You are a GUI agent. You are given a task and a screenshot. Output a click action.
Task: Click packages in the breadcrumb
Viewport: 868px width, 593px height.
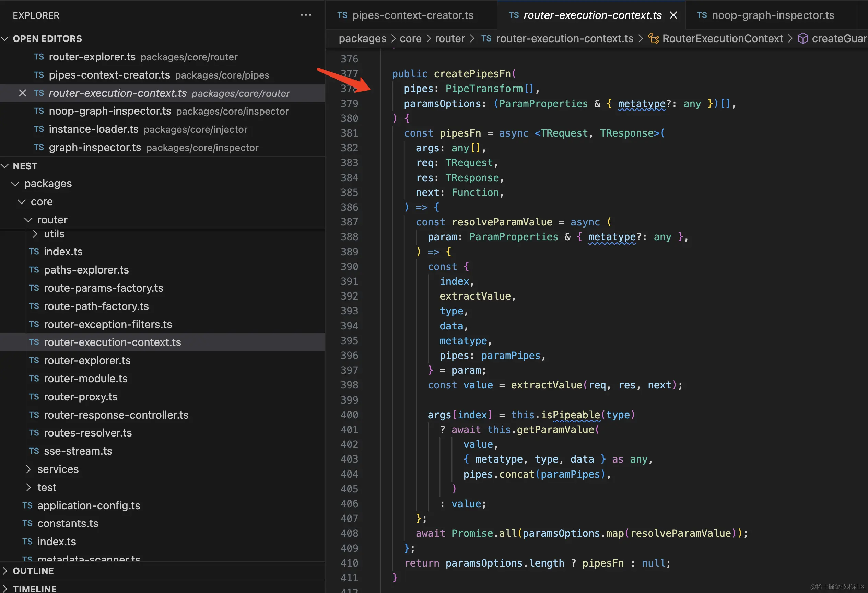362,38
